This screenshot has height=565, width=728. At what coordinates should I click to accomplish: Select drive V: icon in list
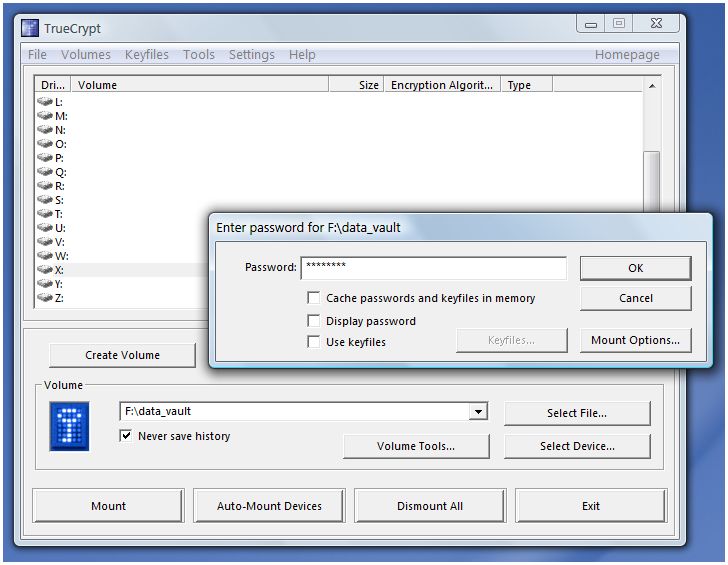(45, 242)
